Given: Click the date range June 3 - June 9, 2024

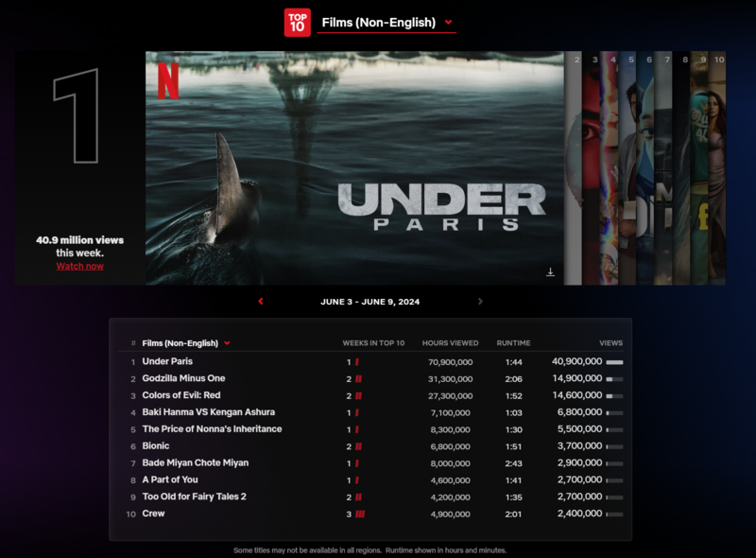Looking at the screenshot, I should 369,302.
